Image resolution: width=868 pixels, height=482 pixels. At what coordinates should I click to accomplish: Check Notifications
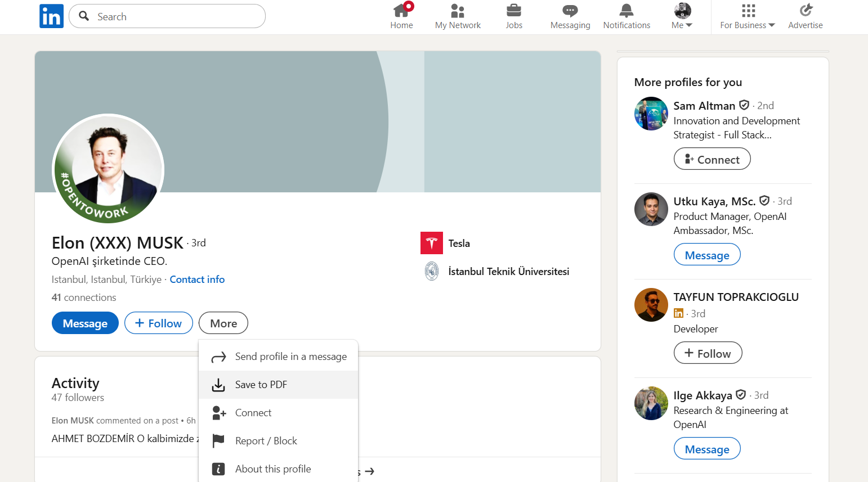pos(627,16)
